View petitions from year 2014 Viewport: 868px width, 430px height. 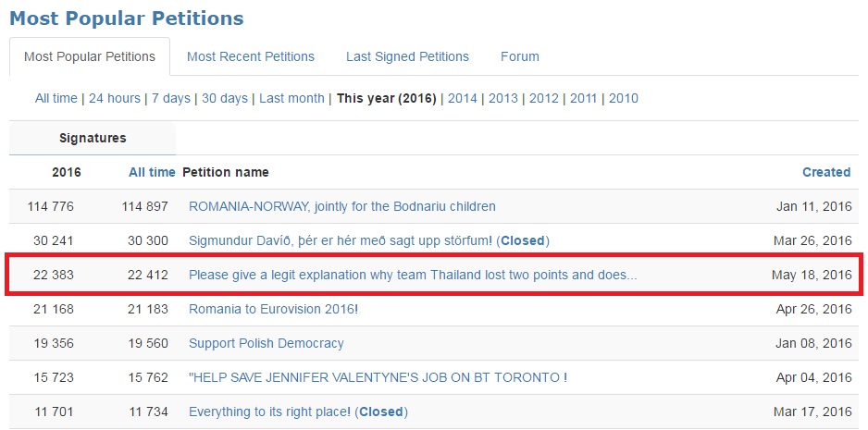[463, 98]
